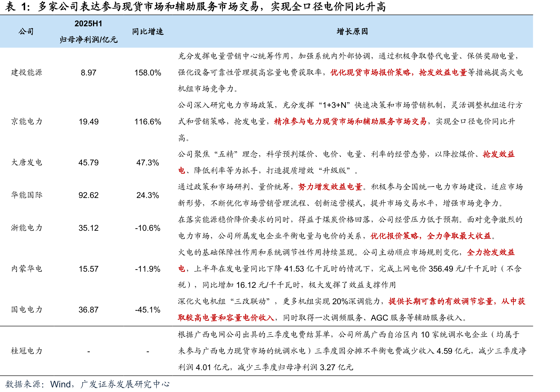The image size is (560, 392).
Task: Click the 3.27 亿元 figure in last row
Action: coord(336,367)
